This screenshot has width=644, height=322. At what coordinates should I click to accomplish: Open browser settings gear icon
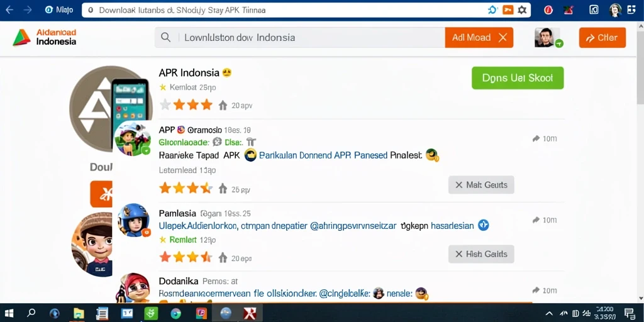pos(522,10)
